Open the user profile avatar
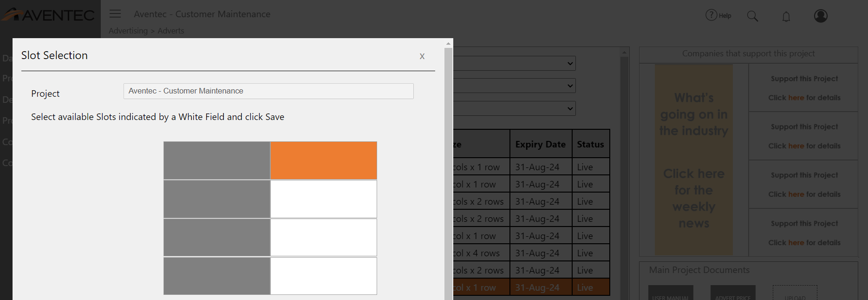Screen dimensions: 868x300 point(821,16)
